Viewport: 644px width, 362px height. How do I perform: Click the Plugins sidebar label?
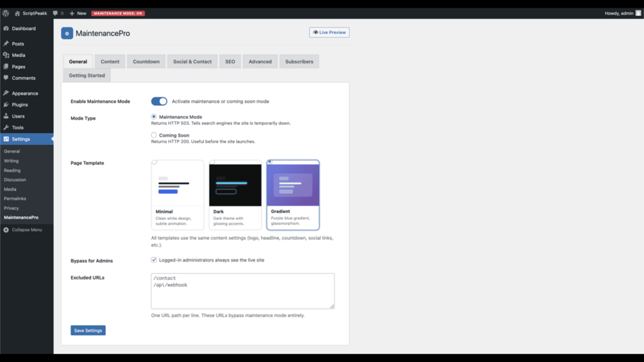pos(20,104)
